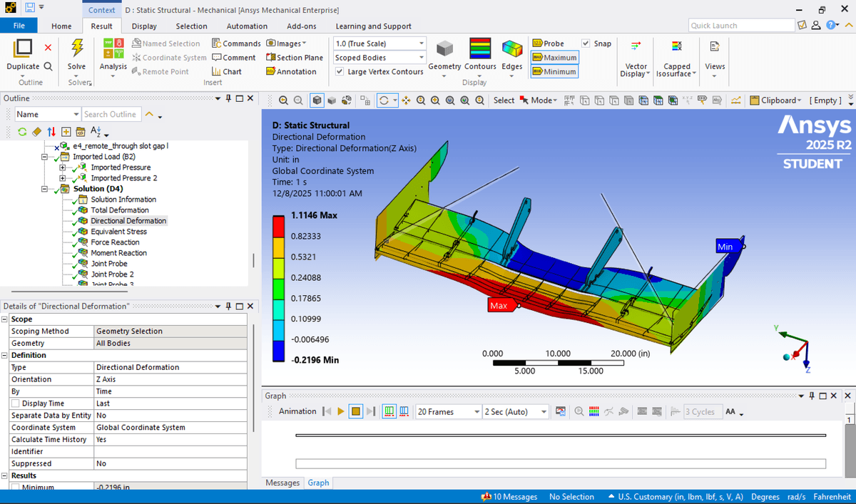Screen dimensions: 856x504
Task: Switch to the Home ribbon tab
Action: coord(61,26)
